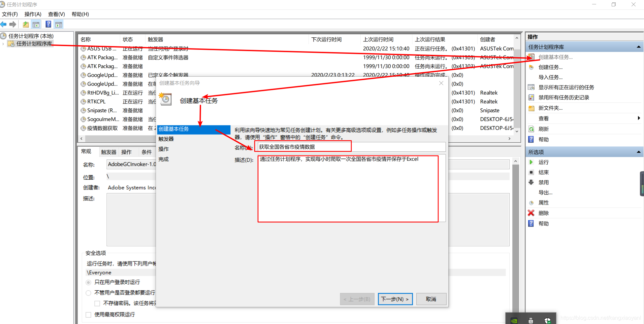Select the ASUS USB task row
This screenshot has height=324, width=644.
click(296, 49)
